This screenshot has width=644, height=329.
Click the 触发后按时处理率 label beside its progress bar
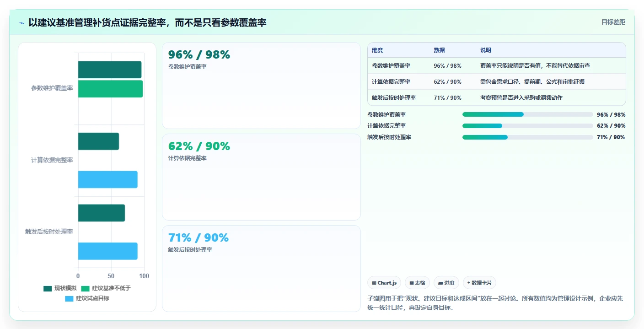coord(389,137)
